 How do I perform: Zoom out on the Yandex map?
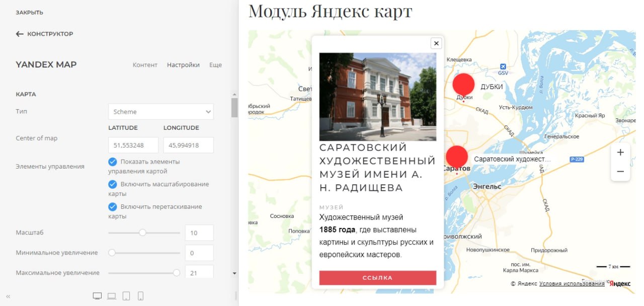[x=620, y=172]
